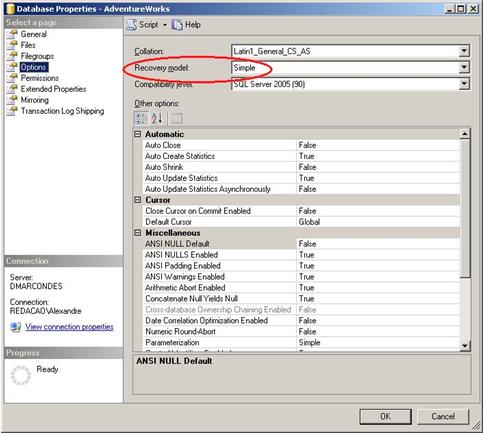Click the Script toolbar button
Image resolution: width=484 pixels, height=433 pixels.
point(143,25)
